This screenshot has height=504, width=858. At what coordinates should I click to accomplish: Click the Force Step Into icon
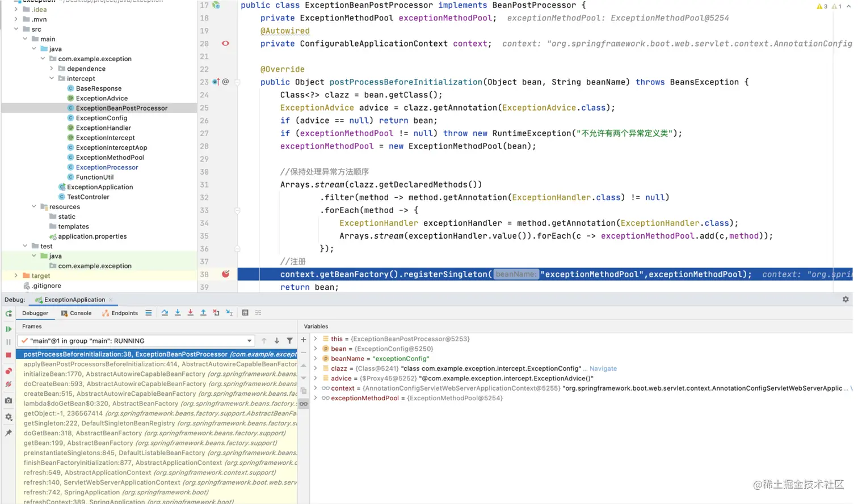[x=190, y=313]
